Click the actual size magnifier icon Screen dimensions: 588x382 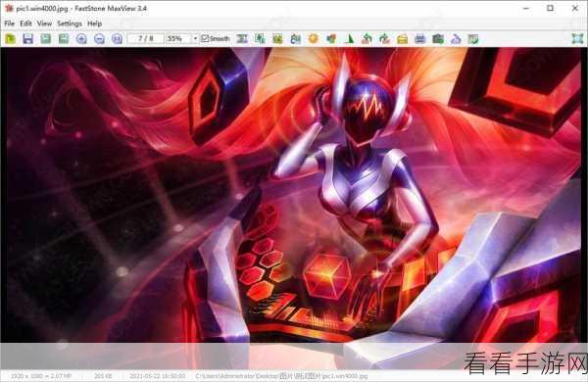click(117, 38)
